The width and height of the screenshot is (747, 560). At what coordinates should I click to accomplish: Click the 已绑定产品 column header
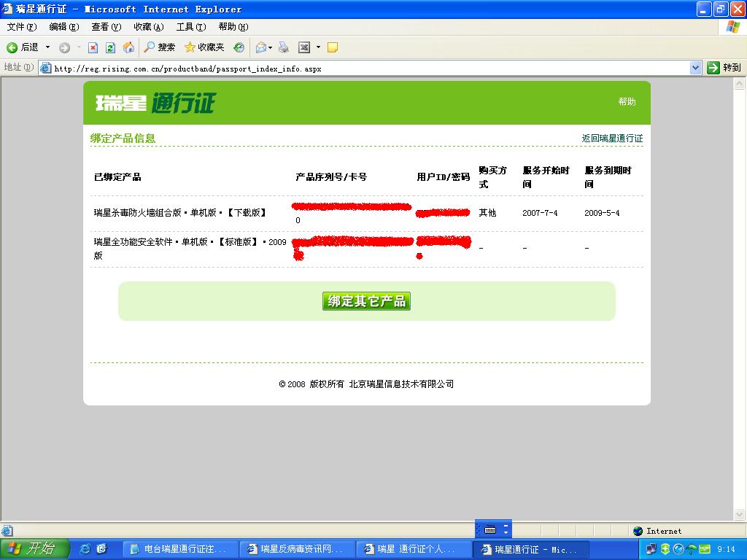click(x=117, y=177)
